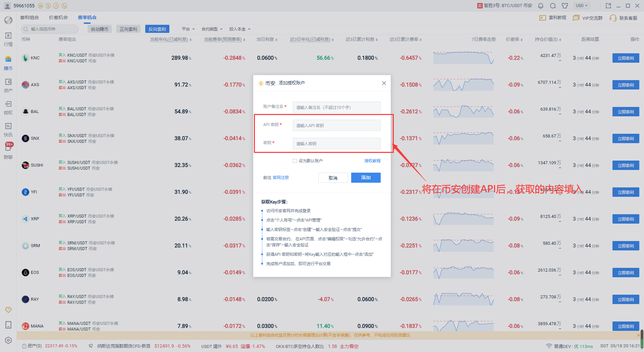Click the KNC 7-day rate trend chart
The width and height of the screenshot is (644, 352).
click(x=463, y=58)
